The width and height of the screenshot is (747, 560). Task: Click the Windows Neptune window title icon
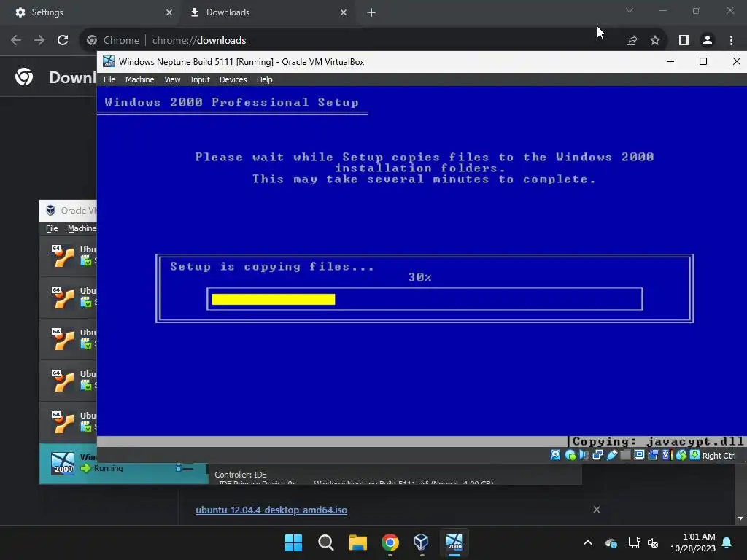(x=109, y=61)
